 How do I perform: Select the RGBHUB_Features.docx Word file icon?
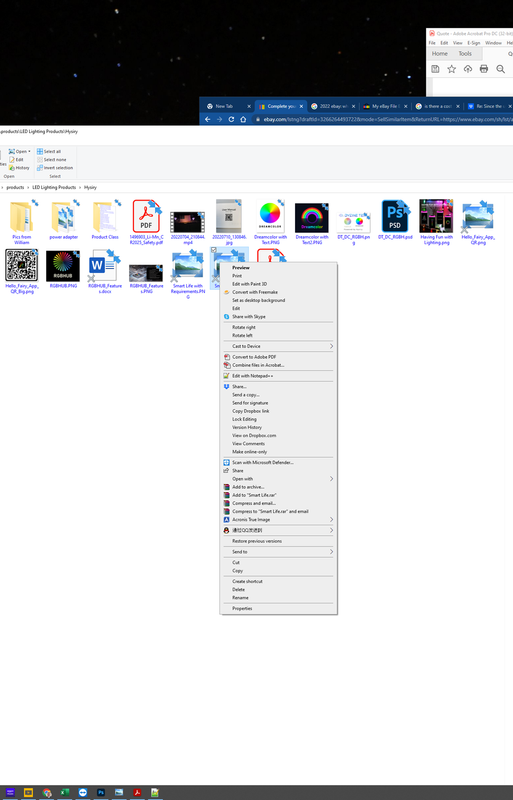[x=104, y=266]
